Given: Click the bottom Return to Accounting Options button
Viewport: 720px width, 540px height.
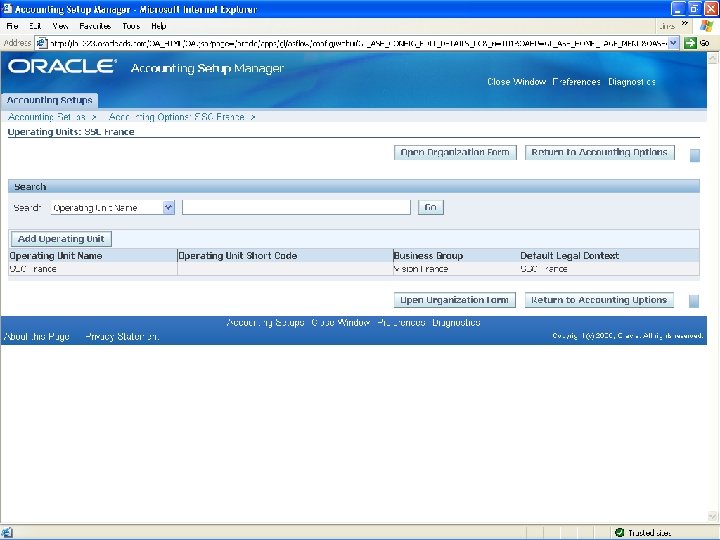Looking at the screenshot, I should (599, 300).
